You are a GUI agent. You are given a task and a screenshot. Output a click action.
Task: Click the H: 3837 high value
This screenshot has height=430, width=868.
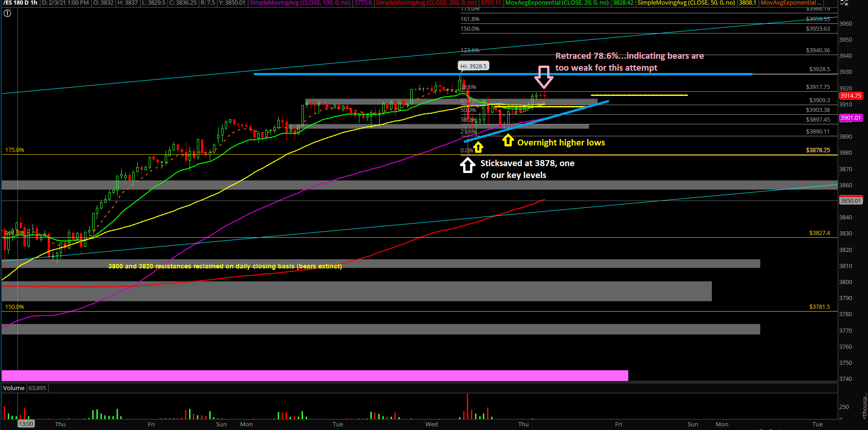pyautogui.click(x=128, y=3)
